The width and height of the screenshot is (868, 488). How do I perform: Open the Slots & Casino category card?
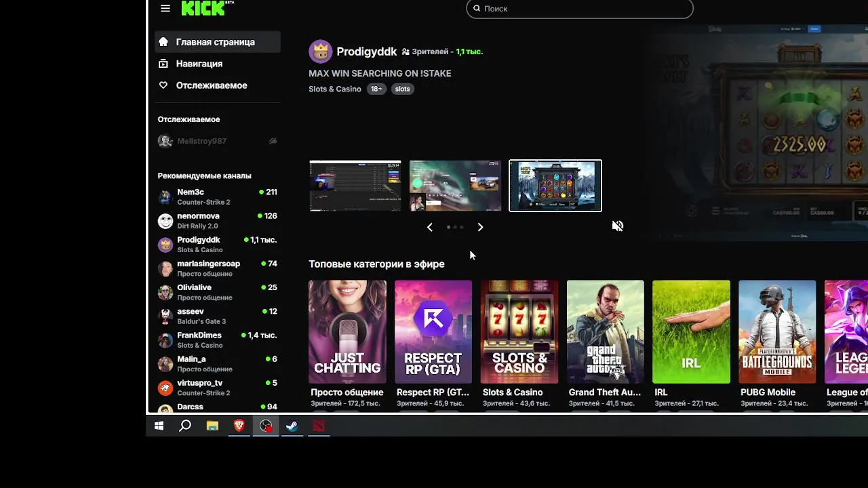tap(519, 331)
